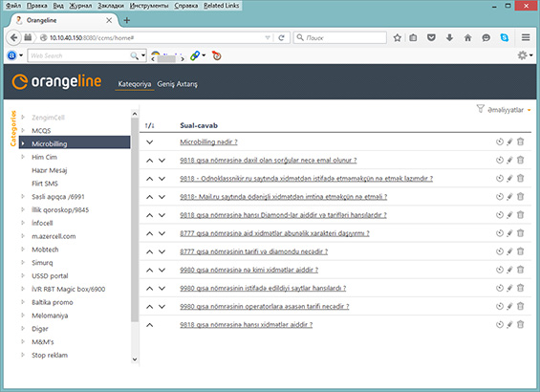Delete the 8777 abunəlik xarakteri question
This screenshot has height=392, width=540.
520,233
